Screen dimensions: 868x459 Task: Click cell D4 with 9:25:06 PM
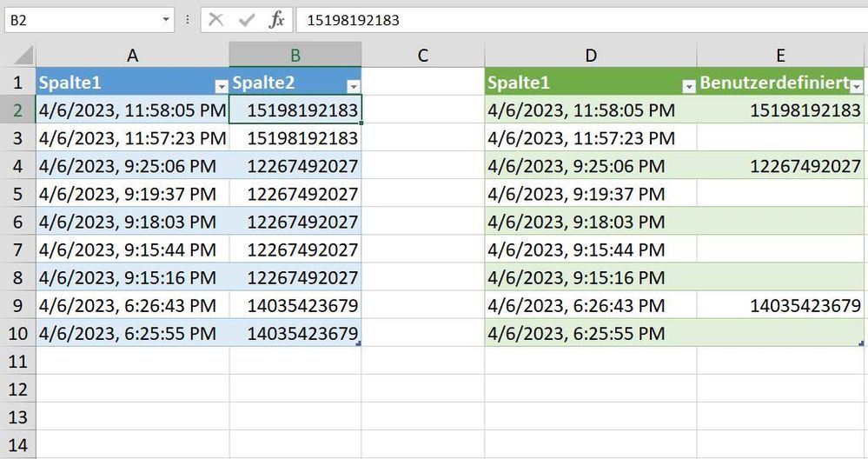coord(591,165)
